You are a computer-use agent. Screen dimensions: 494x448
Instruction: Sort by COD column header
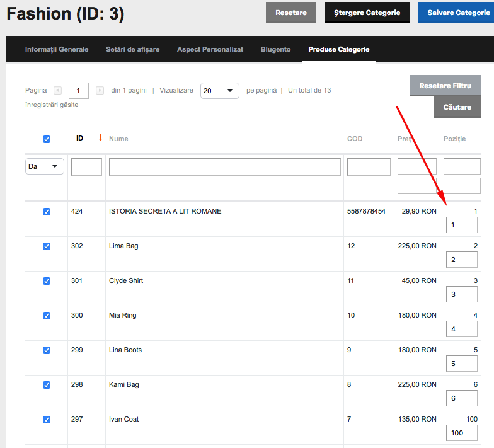click(355, 139)
